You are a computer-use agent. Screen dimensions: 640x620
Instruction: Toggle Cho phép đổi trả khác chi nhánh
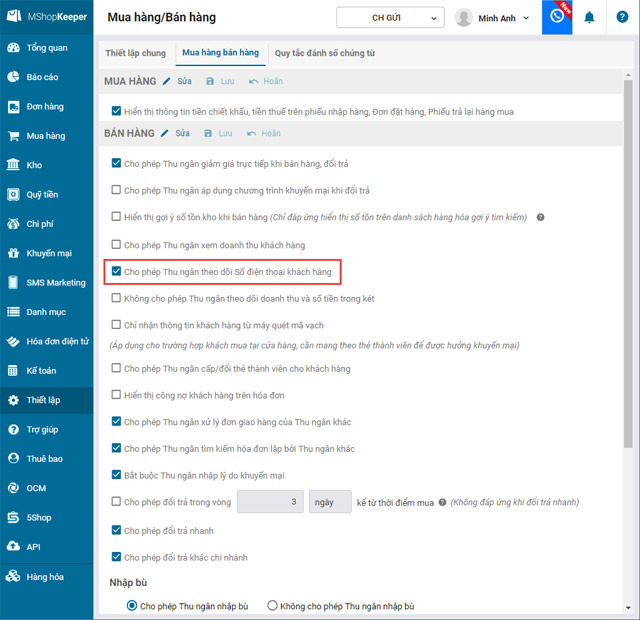pos(116,557)
